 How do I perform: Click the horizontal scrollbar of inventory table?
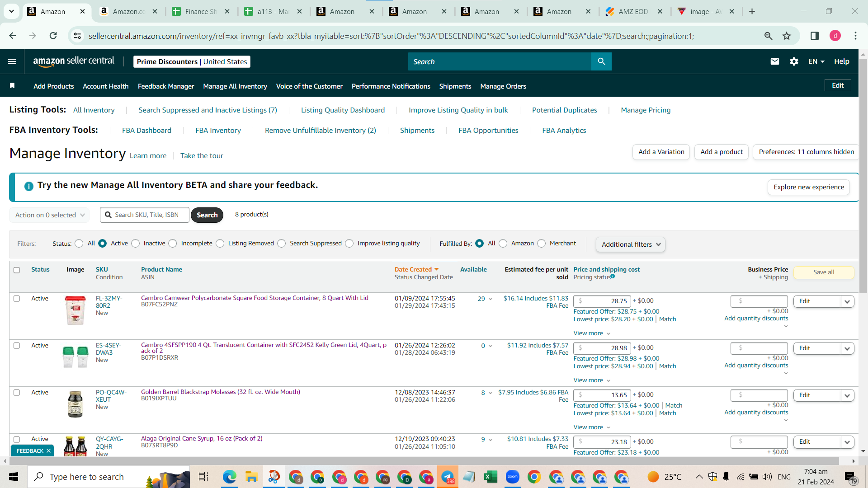[425, 461]
